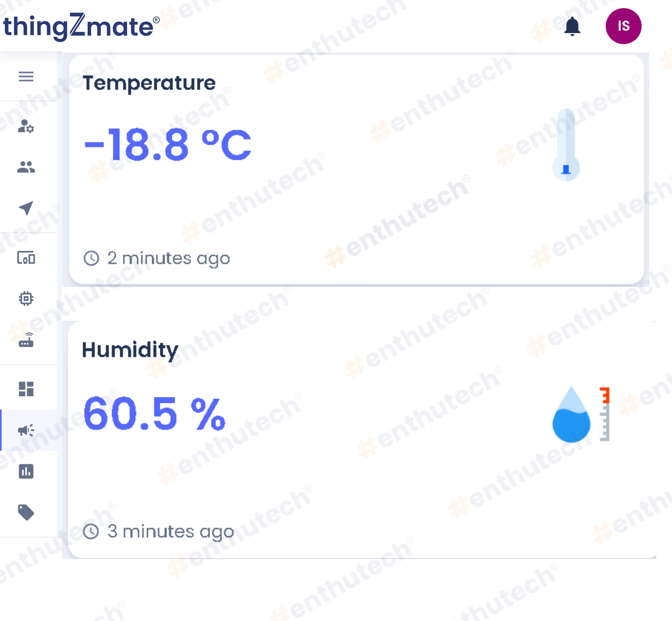This screenshot has height=621, width=672.
Task: Open the bar chart reports icon
Action: pos(26,471)
